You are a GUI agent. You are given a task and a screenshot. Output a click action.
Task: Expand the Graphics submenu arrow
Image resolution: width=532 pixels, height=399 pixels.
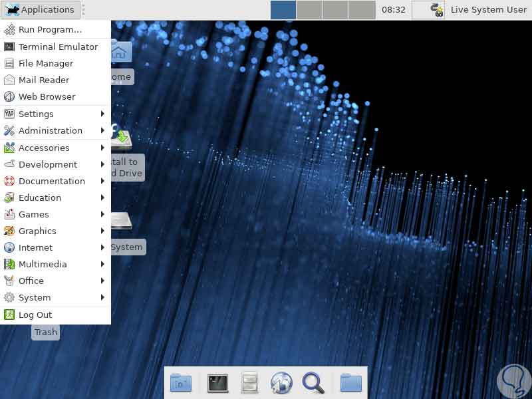(102, 231)
